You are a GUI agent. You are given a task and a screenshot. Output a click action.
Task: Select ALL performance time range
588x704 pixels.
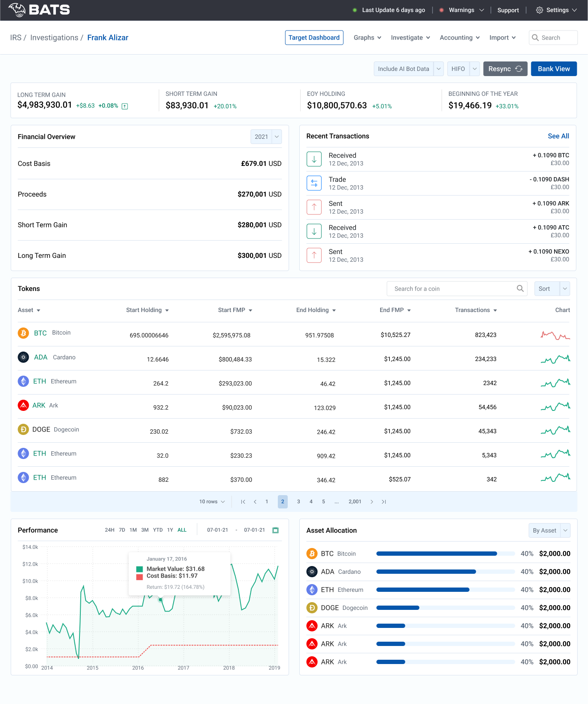pos(182,530)
